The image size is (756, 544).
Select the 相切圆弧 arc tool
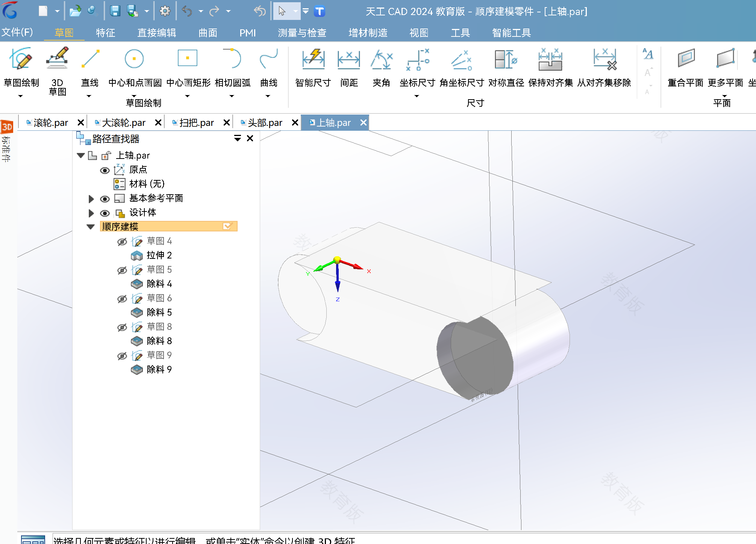click(x=232, y=66)
